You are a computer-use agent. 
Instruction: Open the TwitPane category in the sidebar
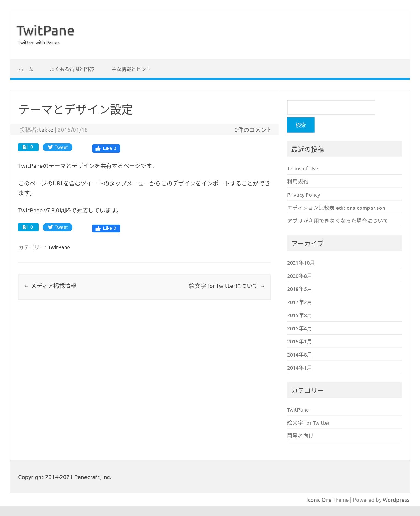(x=298, y=410)
